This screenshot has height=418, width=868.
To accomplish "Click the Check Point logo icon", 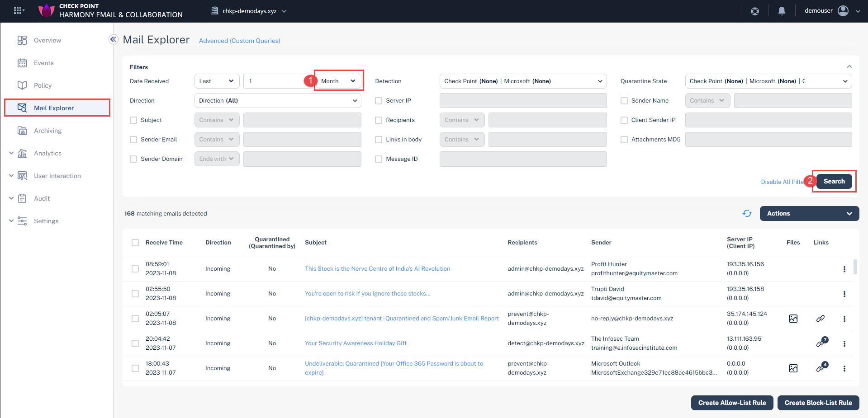I will [x=46, y=10].
